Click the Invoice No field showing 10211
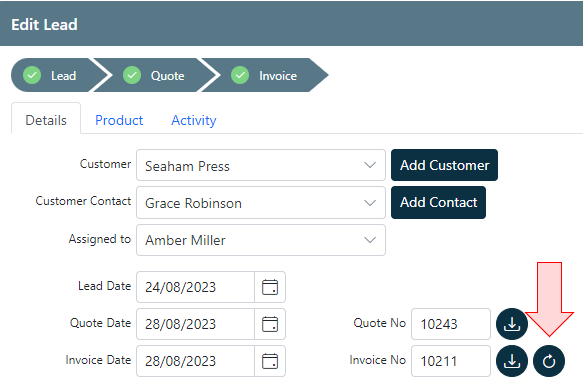Image resolution: width=583 pixels, height=388 pixels. click(451, 361)
